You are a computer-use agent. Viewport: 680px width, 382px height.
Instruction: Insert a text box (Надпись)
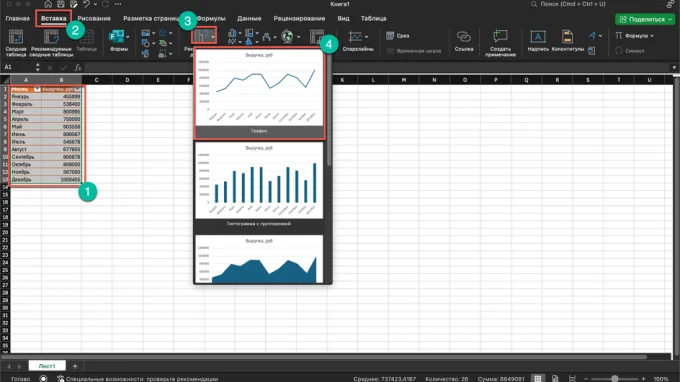point(538,41)
